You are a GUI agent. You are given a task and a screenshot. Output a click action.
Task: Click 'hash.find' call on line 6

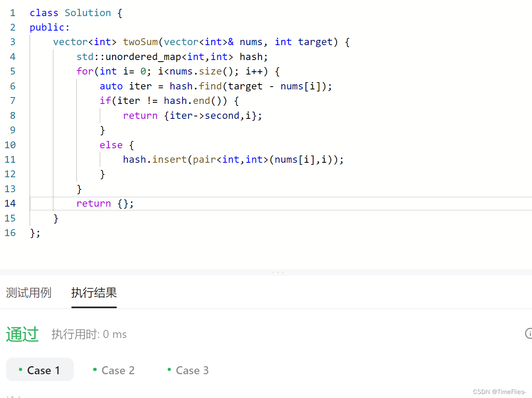click(195, 86)
